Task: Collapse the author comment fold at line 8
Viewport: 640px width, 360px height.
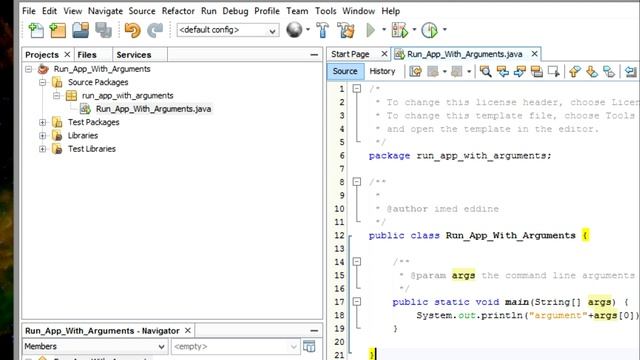Action: (x=357, y=182)
